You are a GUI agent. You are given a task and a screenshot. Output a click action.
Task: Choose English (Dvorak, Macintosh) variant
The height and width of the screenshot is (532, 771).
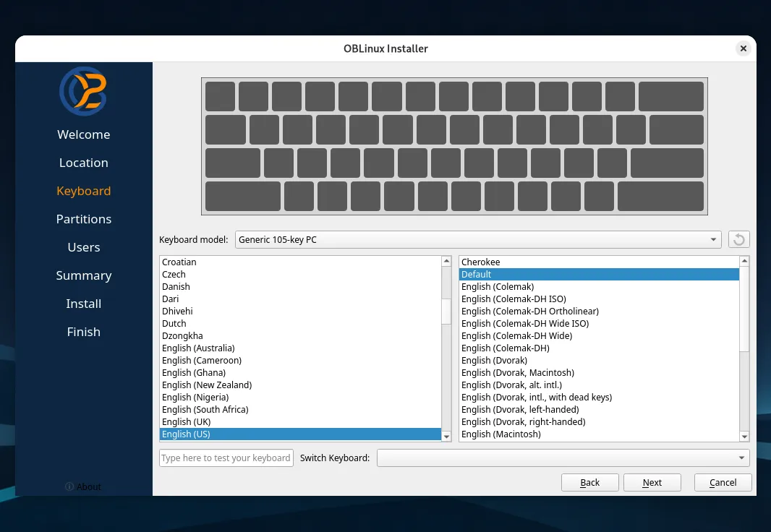point(599,372)
